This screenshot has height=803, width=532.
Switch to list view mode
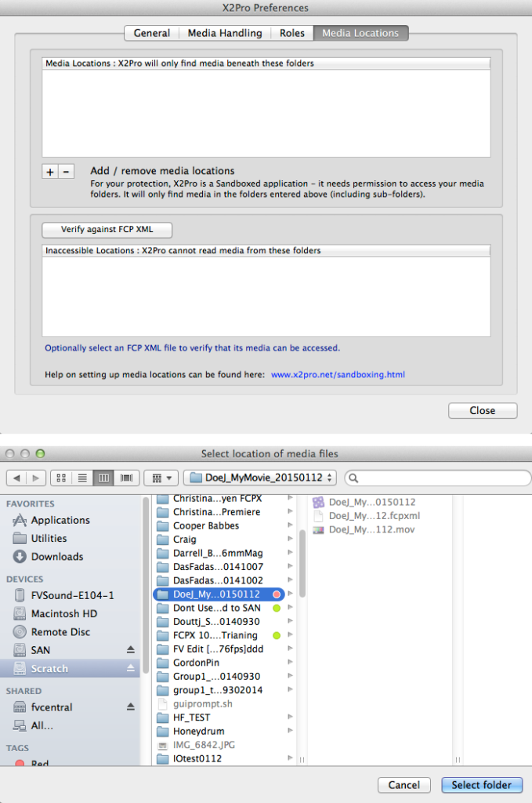click(x=82, y=478)
